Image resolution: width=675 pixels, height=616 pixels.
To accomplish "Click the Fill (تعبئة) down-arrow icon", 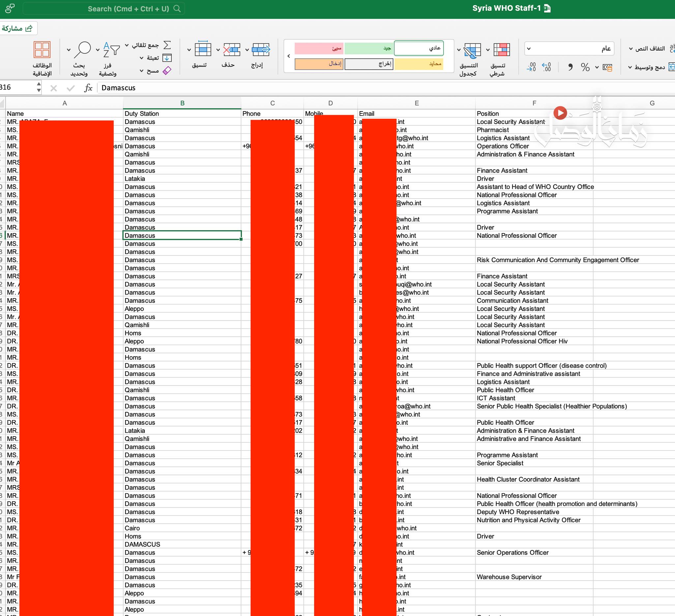I will point(167,58).
